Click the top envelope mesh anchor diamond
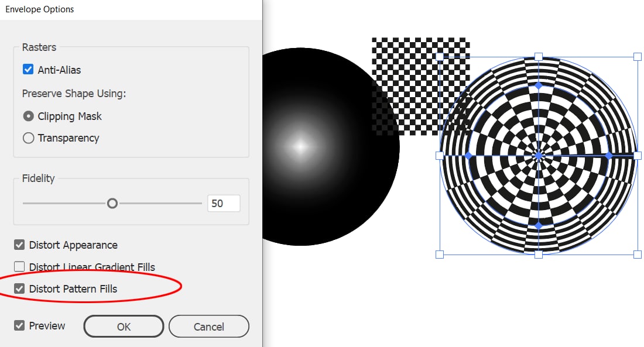 [x=539, y=86]
